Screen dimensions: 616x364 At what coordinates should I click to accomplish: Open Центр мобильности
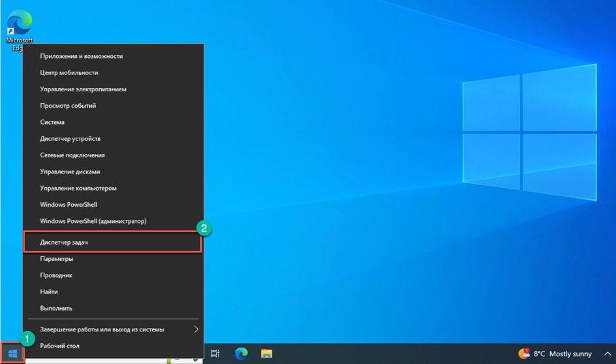pos(113,72)
